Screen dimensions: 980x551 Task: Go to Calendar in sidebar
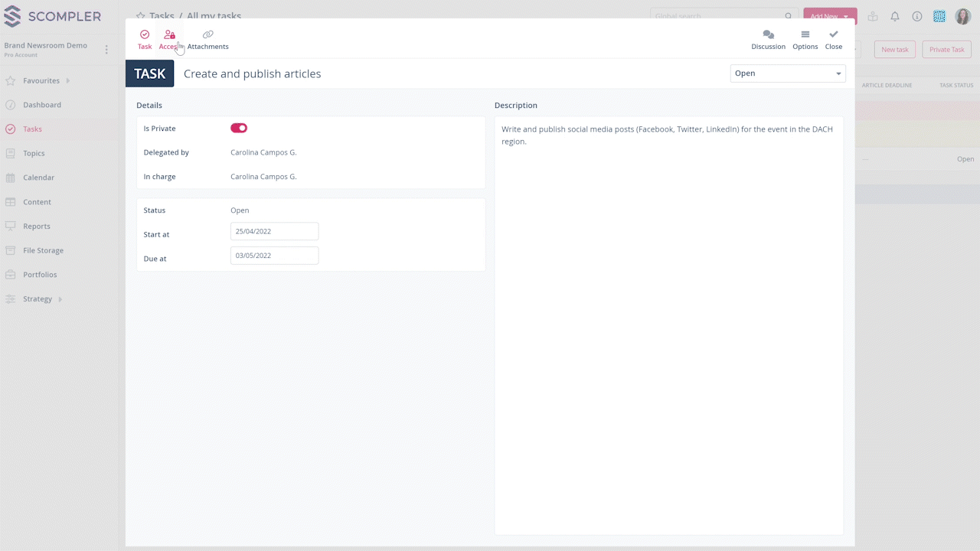tap(38, 178)
